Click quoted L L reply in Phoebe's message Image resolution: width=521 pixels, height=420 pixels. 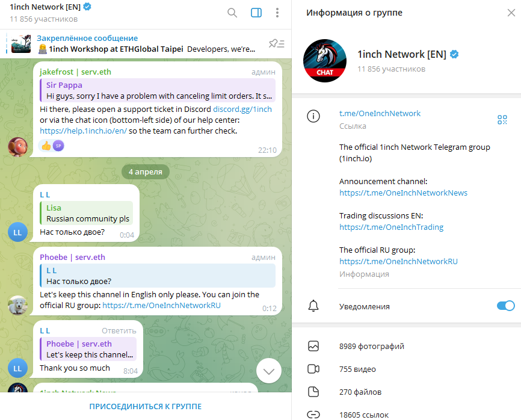coord(158,276)
